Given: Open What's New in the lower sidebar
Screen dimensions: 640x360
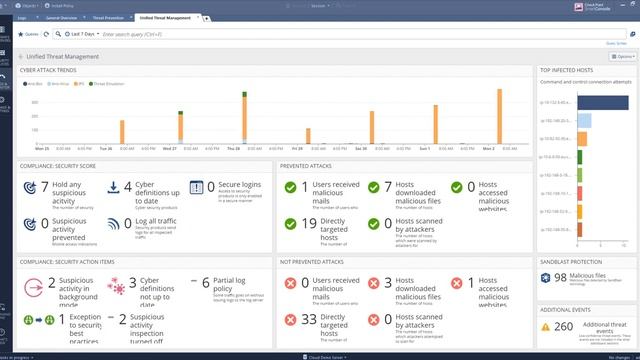Looking at the screenshot, I should [x=4, y=336].
